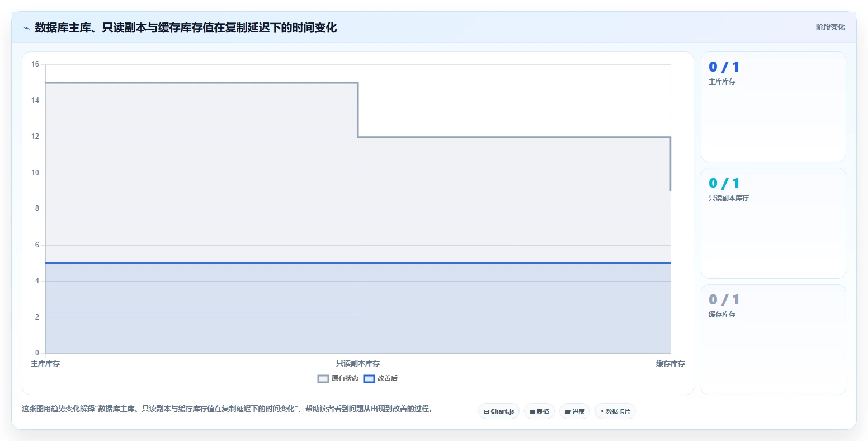Click the description sentence below the chart
This screenshot has width=868, height=441.
pos(227,409)
